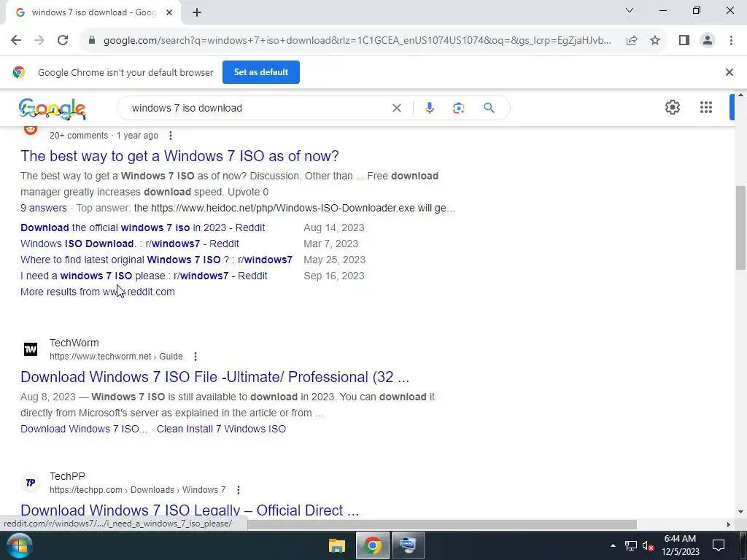This screenshot has width=747, height=560.
Task: Clear the search box text
Action: pyautogui.click(x=396, y=108)
